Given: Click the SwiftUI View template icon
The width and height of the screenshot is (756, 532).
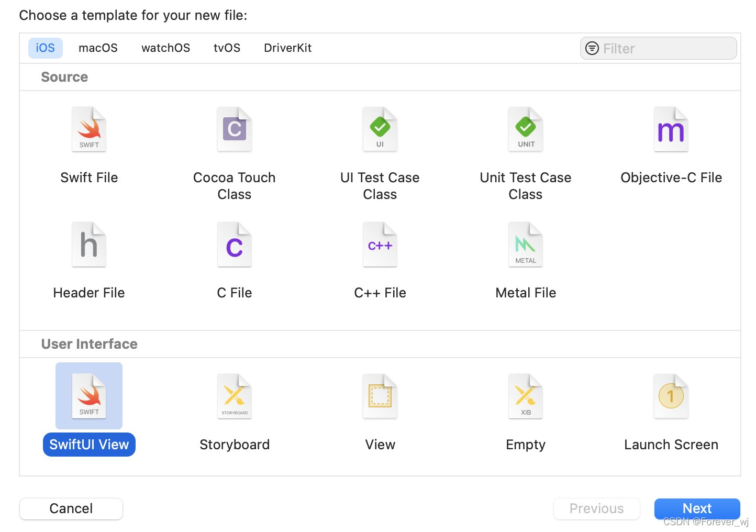Looking at the screenshot, I should tap(89, 396).
